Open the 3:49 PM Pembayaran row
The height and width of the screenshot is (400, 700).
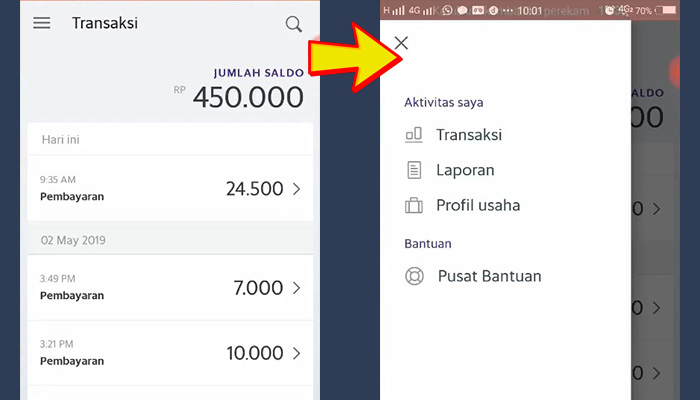pyautogui.click(x=170, y=288)
